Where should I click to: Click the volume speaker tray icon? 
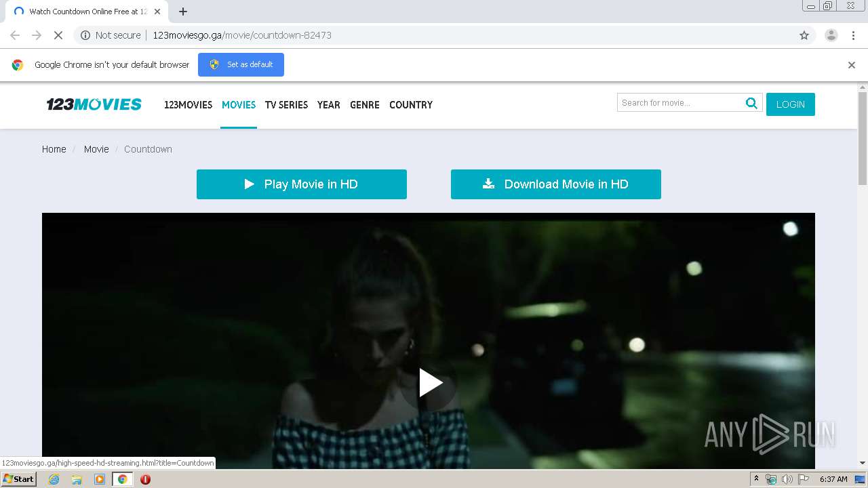tap(787, 479)
